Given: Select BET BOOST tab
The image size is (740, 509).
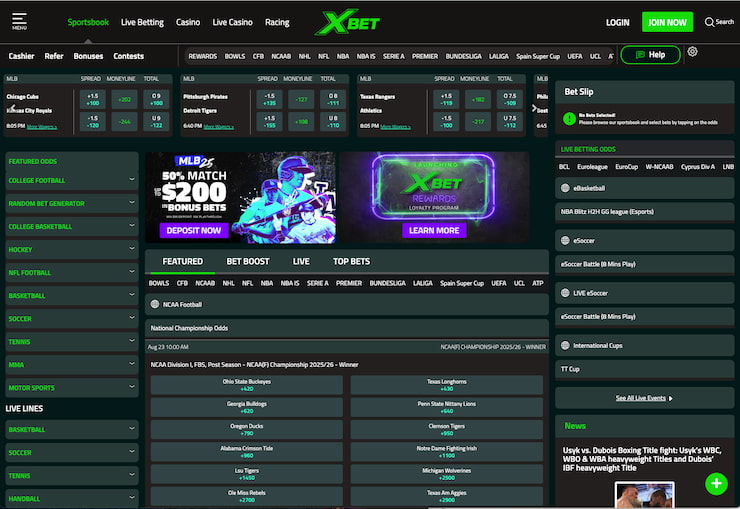Looking at the screenshot, I should pos(248,261).
